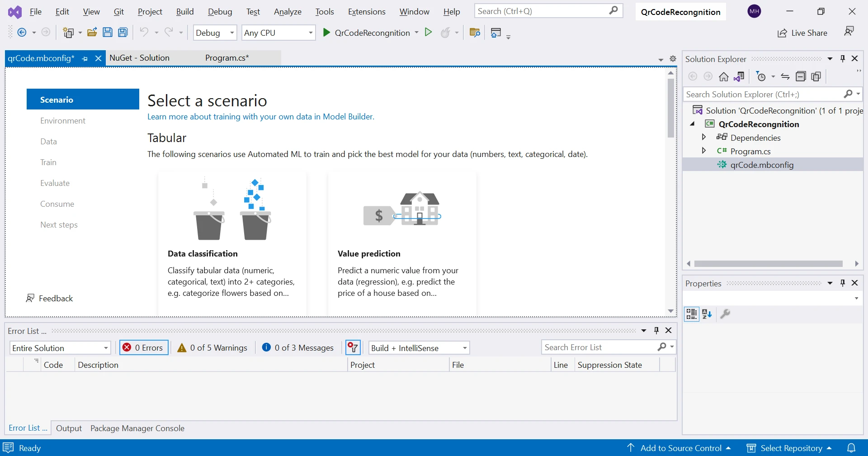Click the Solution Explorer horizontal scrollbar
The height and width of the screenshot is (456, 868).
click(x=768, y=264)
